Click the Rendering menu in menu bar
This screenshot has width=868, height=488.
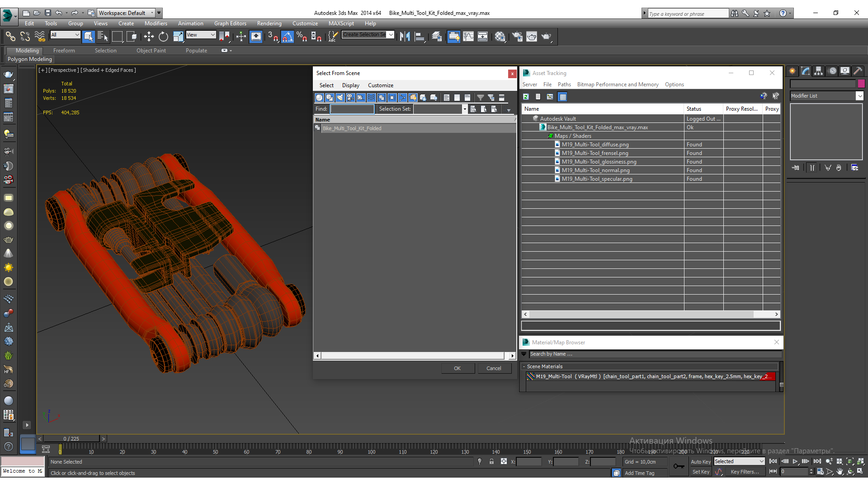coord(269,23)
